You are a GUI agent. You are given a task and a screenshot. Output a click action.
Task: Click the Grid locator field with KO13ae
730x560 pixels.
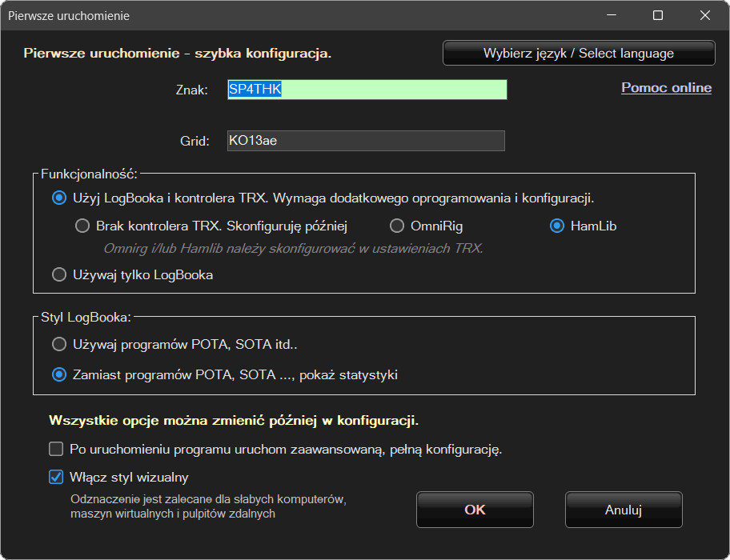coord(366,141)
